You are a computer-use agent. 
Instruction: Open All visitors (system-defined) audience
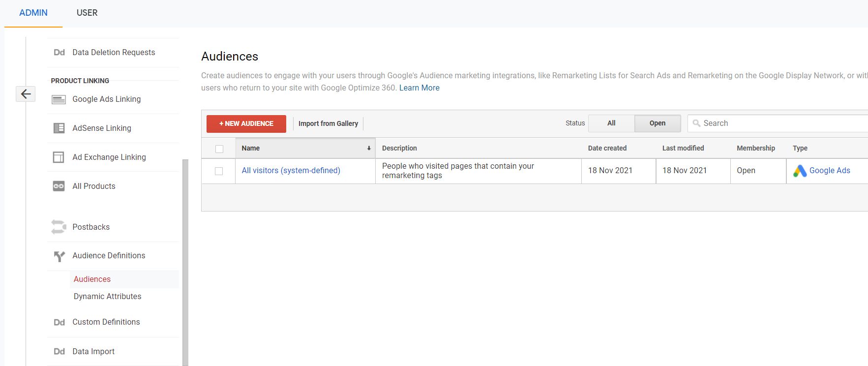291,170
